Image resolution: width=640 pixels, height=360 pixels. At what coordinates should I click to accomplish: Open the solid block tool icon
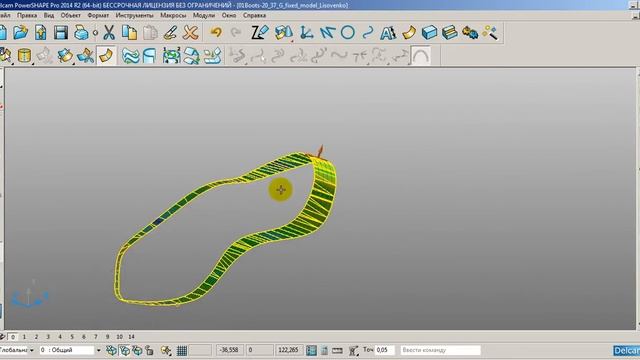[429, 33]
